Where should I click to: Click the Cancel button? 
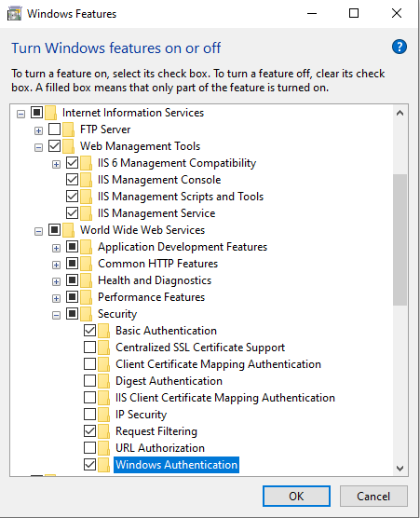pyautogui.click(x=373, y=496)
